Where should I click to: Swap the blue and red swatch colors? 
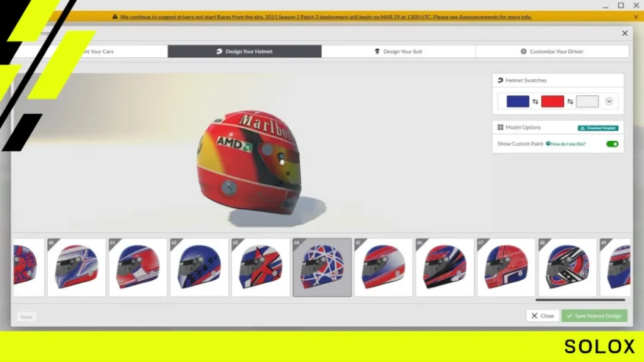(535, 101)
